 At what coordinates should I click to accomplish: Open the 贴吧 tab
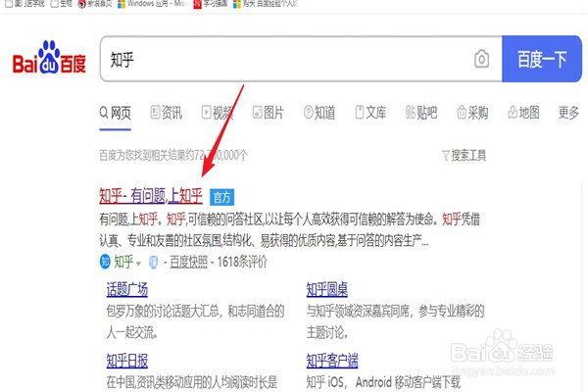tap(421, 112)
